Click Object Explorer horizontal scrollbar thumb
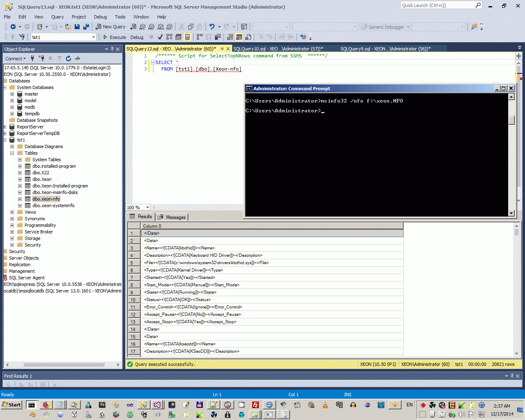 coord(64,365)
